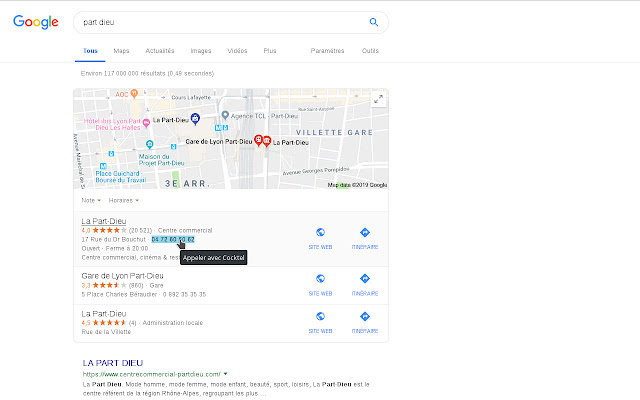Screen dimensions: 640x400
Task: Click the blue La Part-Dieu shopping pin on map
Action: [195, 119]
